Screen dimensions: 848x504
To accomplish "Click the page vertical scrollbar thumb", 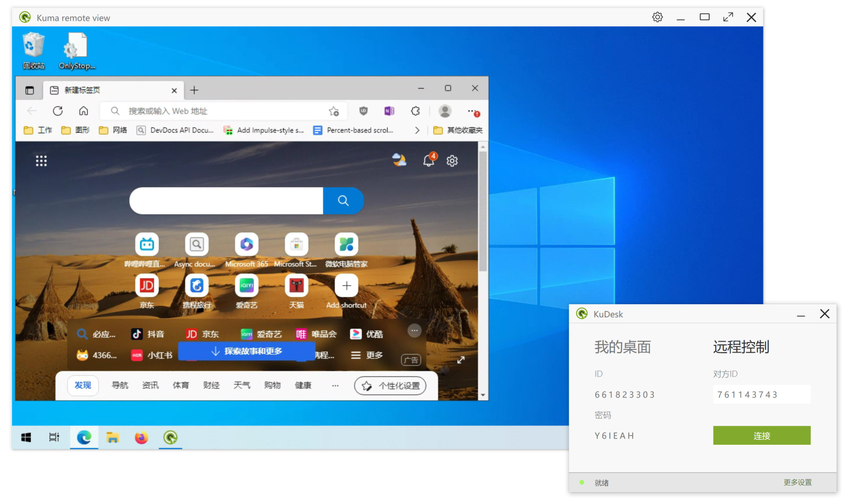I will (x=483, y=211).
